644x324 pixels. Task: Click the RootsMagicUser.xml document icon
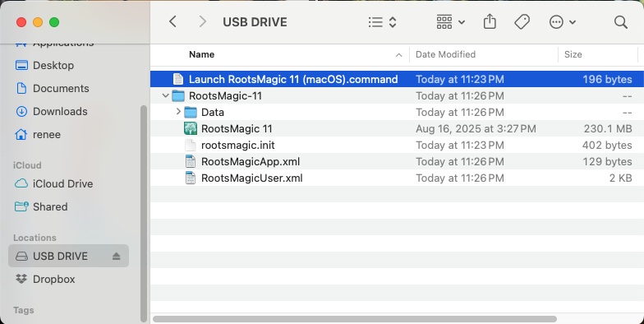(x=191, y=178)
